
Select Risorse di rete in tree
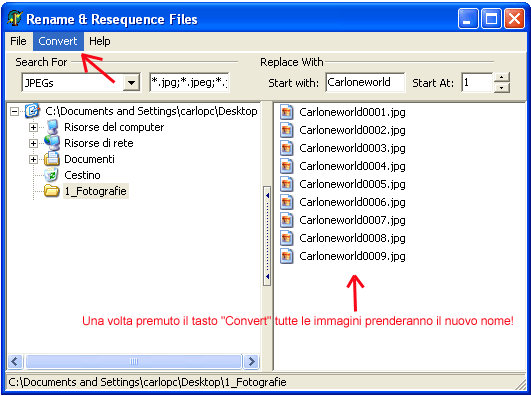point(99,143)
